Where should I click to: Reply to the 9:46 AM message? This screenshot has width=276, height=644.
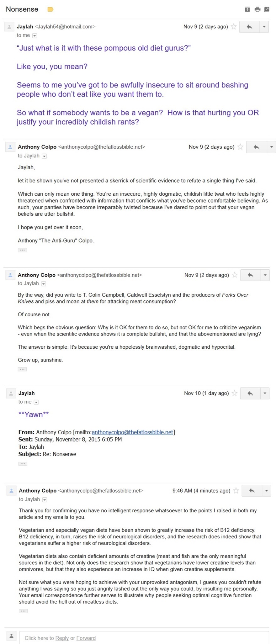pos(252,491)
